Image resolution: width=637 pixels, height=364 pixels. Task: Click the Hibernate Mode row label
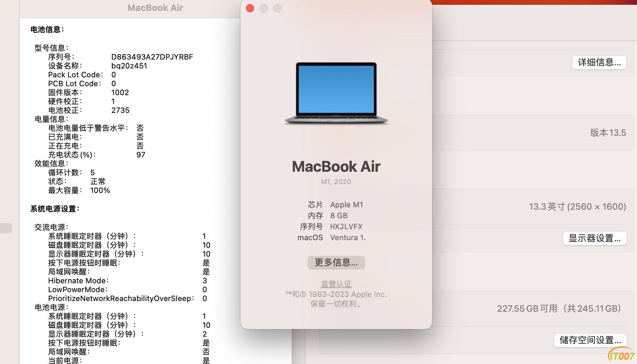click(x=78, y=281)
